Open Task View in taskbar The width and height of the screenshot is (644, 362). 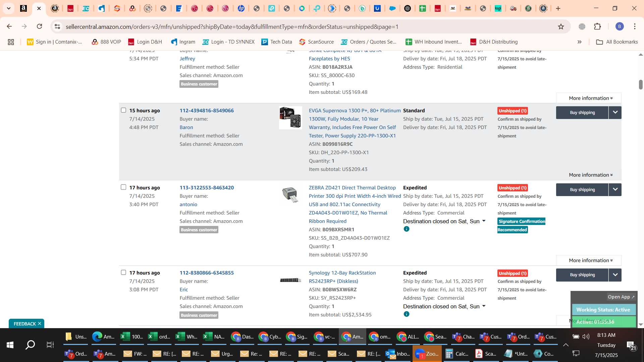click(x=50, y=345)
